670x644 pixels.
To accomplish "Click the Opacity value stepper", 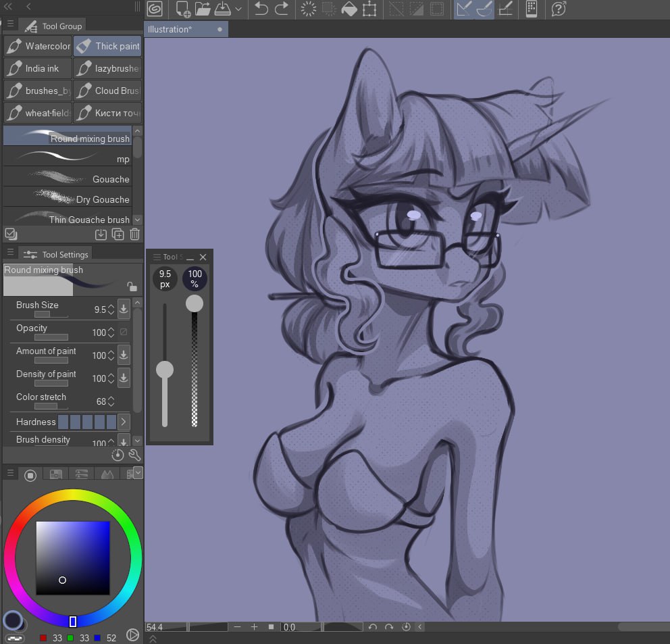I will pyautogui.click(x=111, y=332).
